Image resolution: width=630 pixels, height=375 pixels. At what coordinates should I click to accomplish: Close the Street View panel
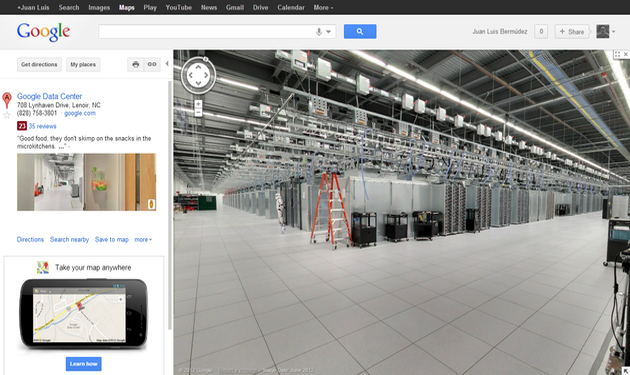click(x=626, y=54)
